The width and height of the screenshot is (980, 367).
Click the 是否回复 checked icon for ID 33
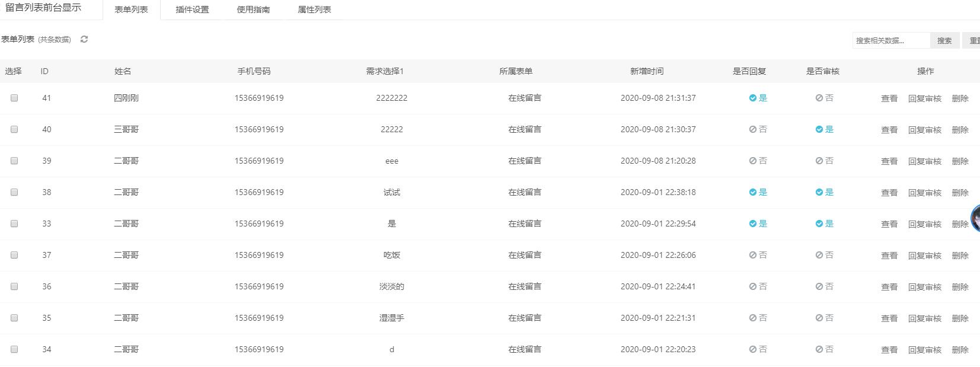coord(752,224)
